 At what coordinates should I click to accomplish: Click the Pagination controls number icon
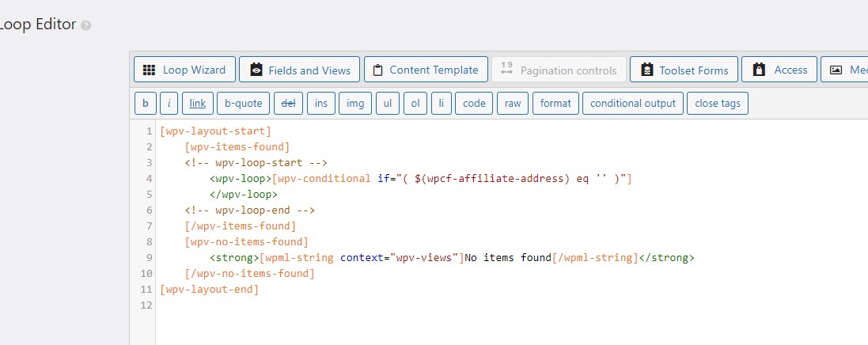(506, 69)
